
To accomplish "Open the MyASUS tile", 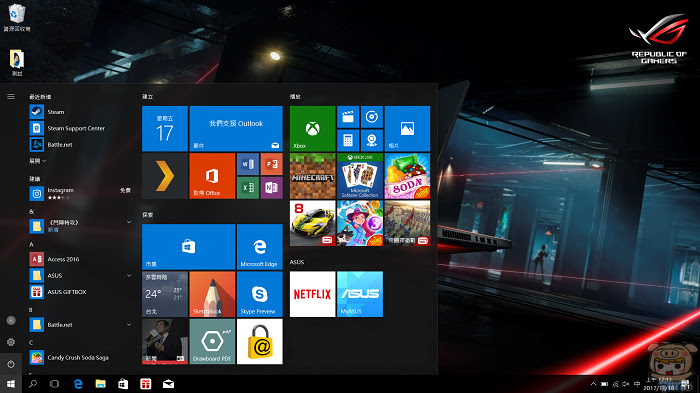I will coord(360,294).
